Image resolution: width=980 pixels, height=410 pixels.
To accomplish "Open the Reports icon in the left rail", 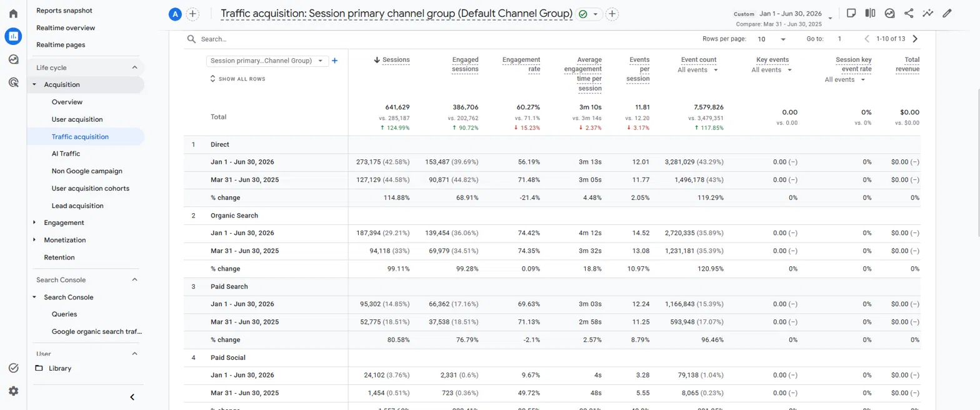I will point(13,36).
